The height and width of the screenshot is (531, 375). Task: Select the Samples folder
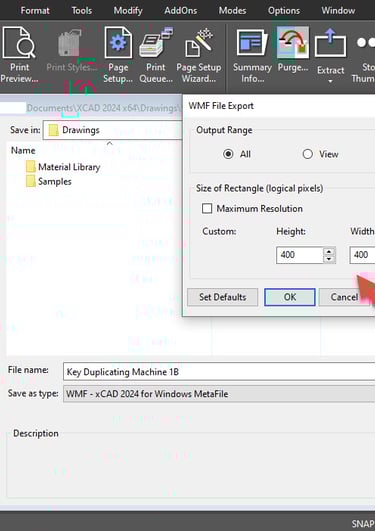click(x=55, y=182)
